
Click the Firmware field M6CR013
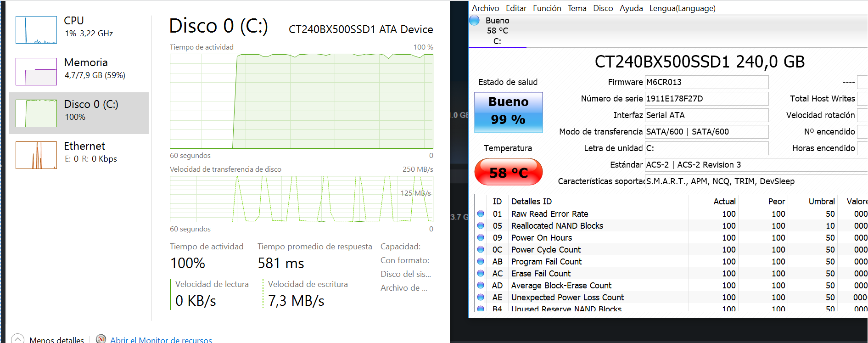[x=706, y=82]
